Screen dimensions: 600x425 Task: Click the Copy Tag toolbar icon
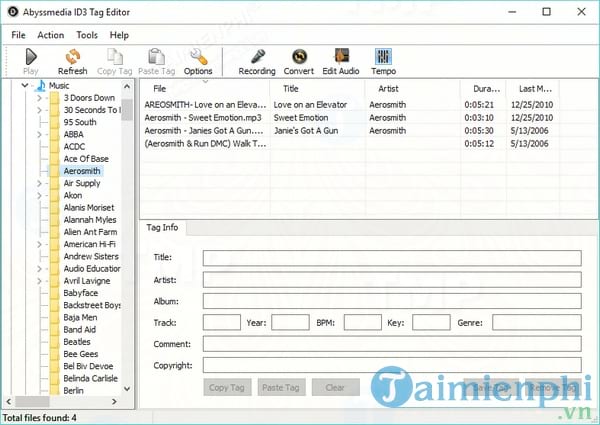click(x=114, y=57)
